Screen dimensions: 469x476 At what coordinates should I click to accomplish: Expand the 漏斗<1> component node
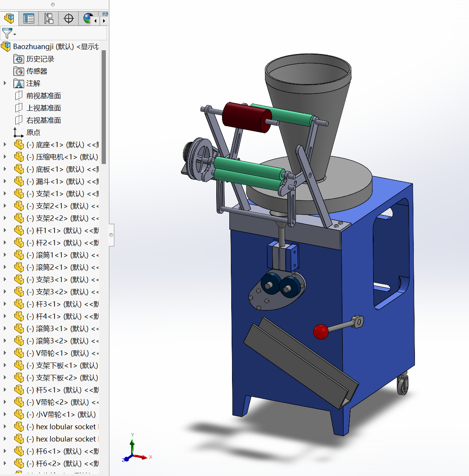click(5, 181)
